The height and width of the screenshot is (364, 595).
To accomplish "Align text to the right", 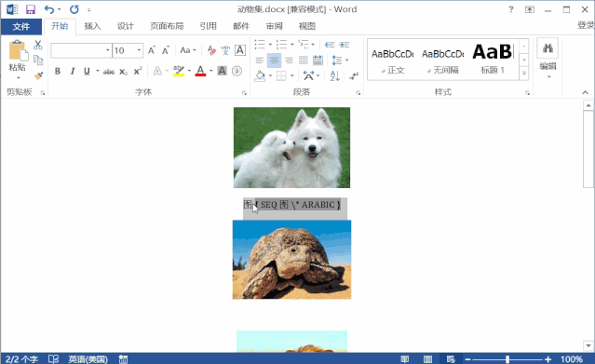I will click(x=289, y=61).
